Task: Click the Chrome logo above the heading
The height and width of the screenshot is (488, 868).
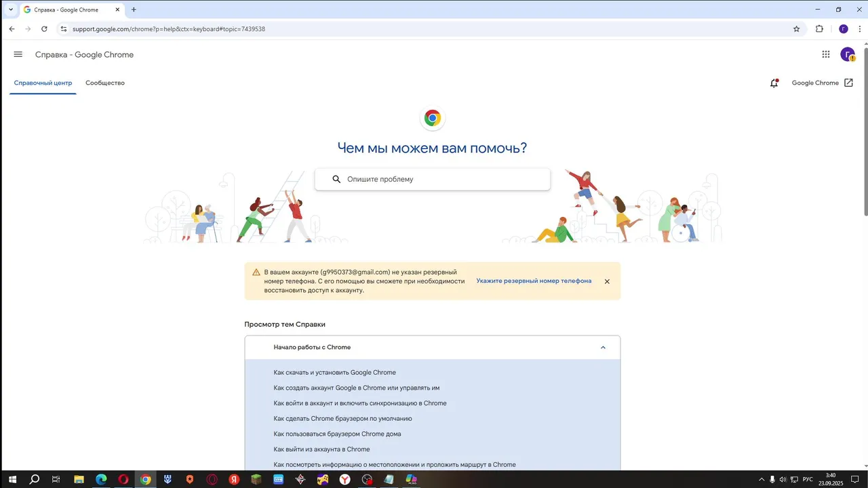Action: (x=433, y=119)
